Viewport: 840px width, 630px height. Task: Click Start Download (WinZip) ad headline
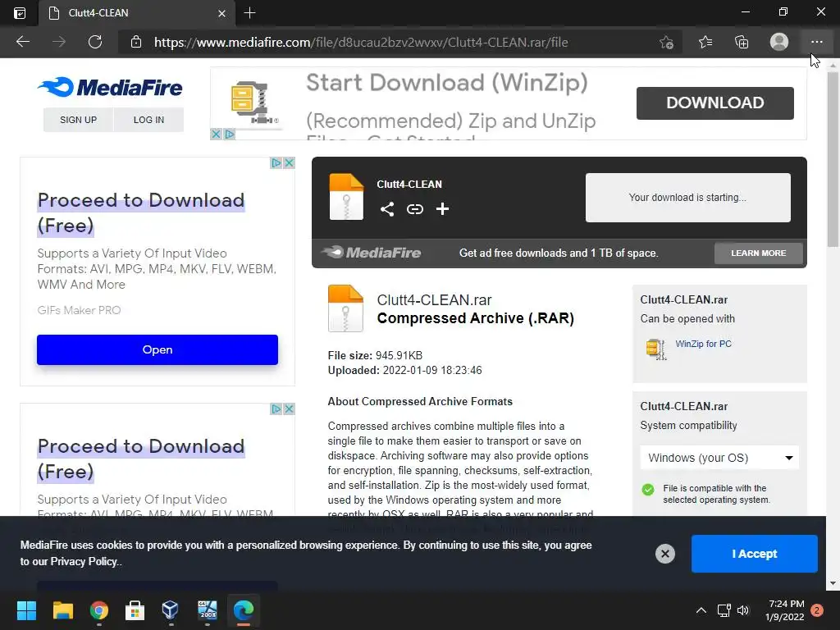[447, 83]
